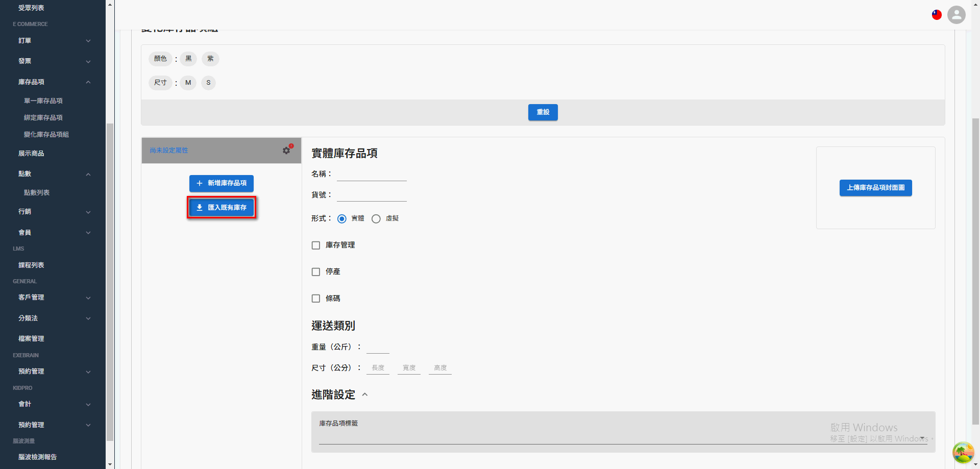The image size is (980, 469).
Task: Go to 單一庫存品項 page
Action: 43,101
